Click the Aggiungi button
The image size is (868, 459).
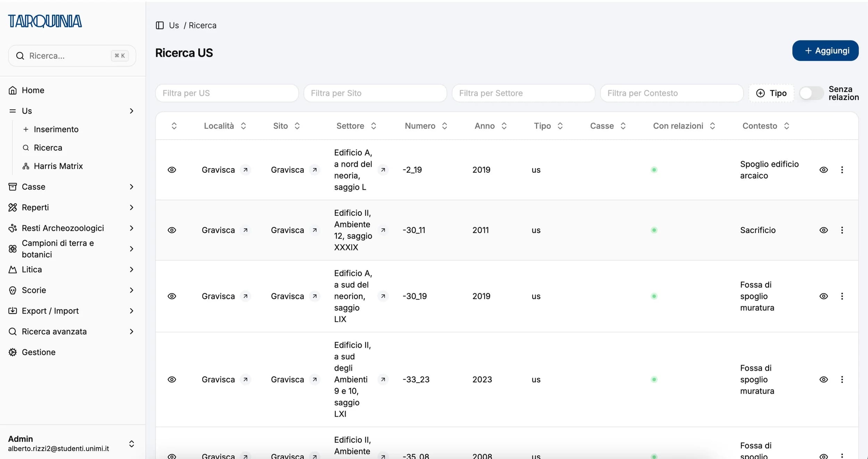coord(825,51)
